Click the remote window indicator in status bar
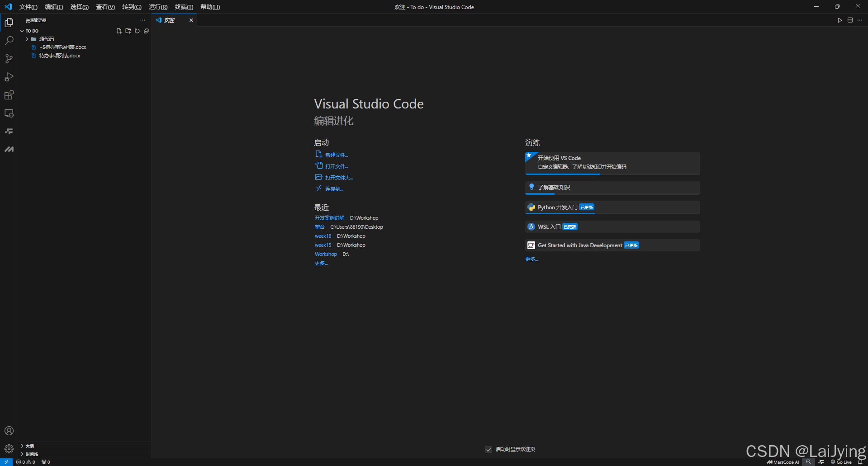 tap(6, 462)
